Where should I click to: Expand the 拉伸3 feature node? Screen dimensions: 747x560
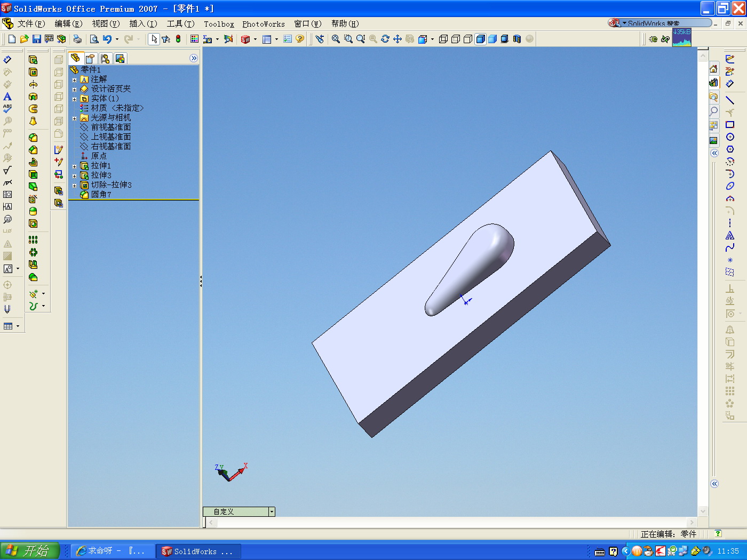click(75, 176)
